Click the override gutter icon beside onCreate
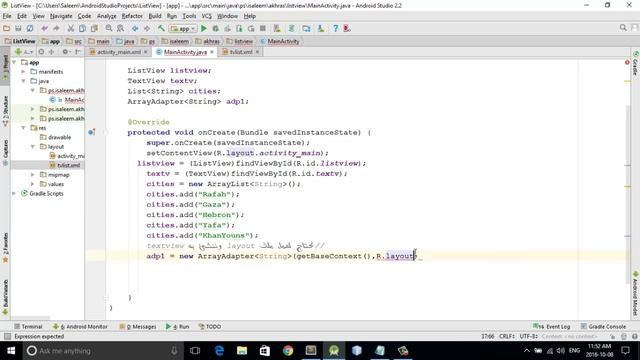 click(91, 132)
